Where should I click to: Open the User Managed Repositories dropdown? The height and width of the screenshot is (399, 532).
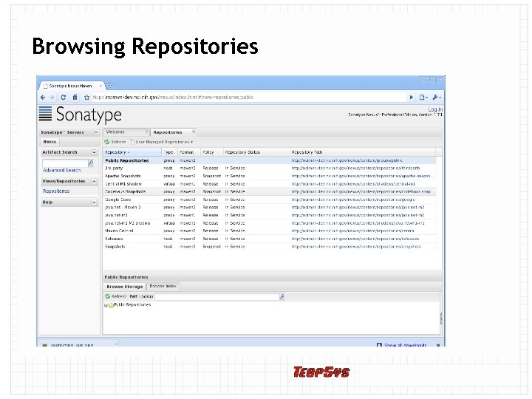[x=162, y=142]
